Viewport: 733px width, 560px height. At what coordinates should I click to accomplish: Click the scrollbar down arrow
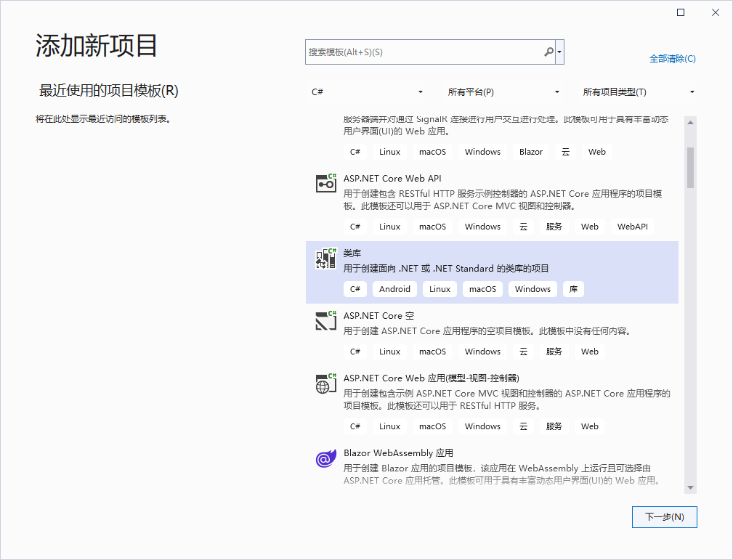click(x=690, y=488)
